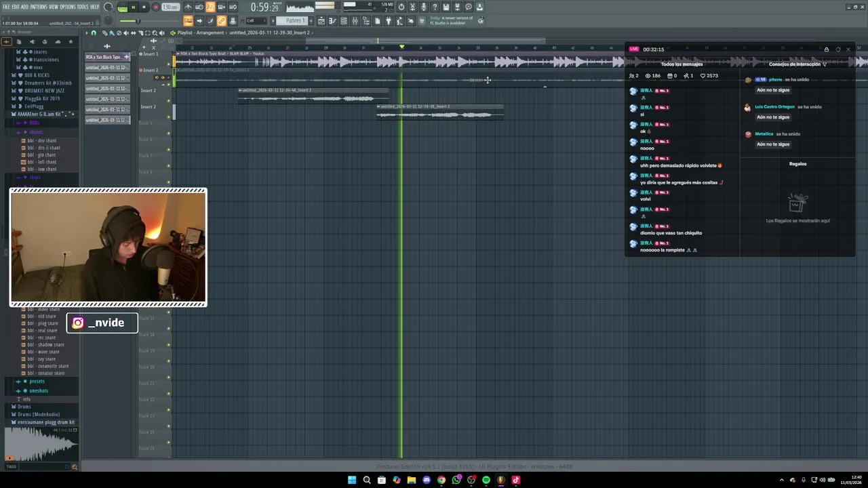This screenshot has width=868, height=488.
Task: Expand the claps folder in browser
Action: coord(35,177)
